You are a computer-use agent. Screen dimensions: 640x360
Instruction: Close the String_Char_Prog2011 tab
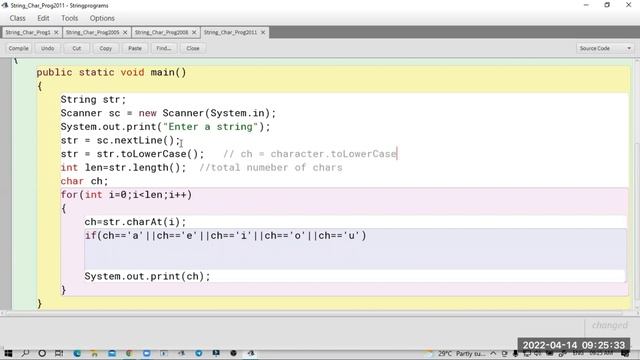263,32
